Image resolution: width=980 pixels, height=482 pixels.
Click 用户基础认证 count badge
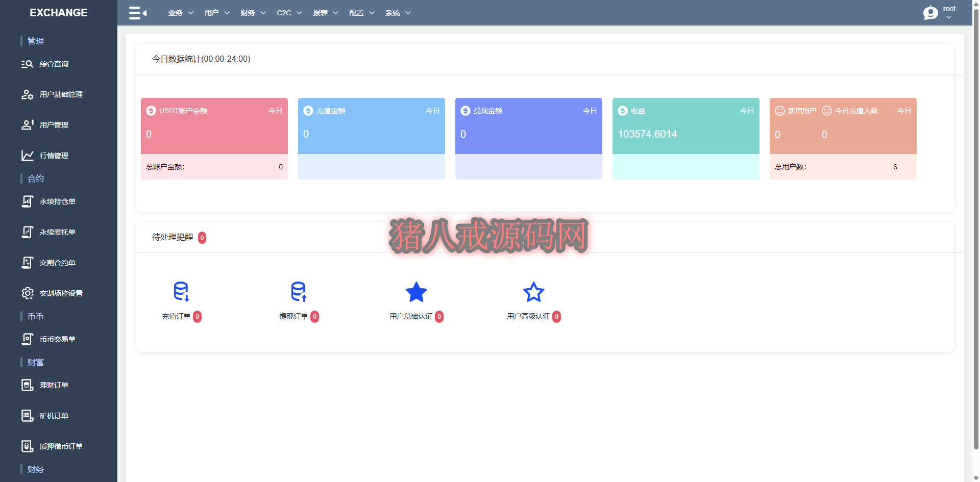pos(439,317)
